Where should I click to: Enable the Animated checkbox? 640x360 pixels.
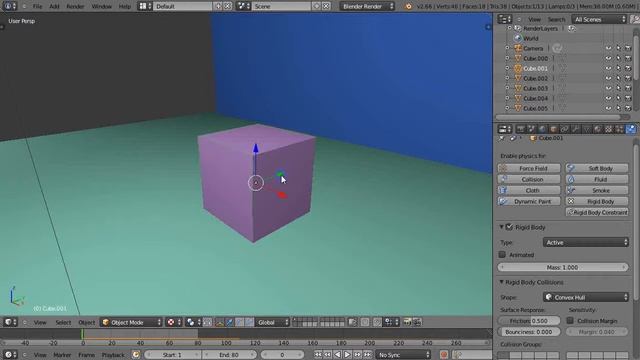(502, 254)
